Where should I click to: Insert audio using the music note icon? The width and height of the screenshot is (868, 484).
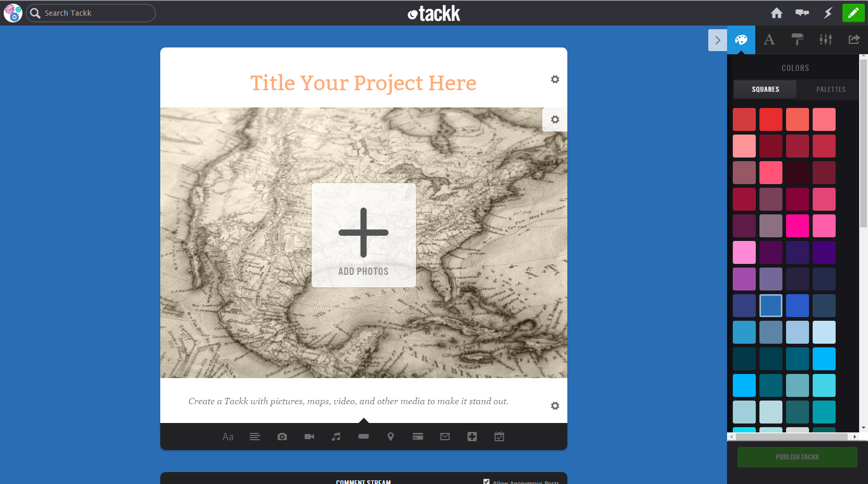tap(336, 437)
